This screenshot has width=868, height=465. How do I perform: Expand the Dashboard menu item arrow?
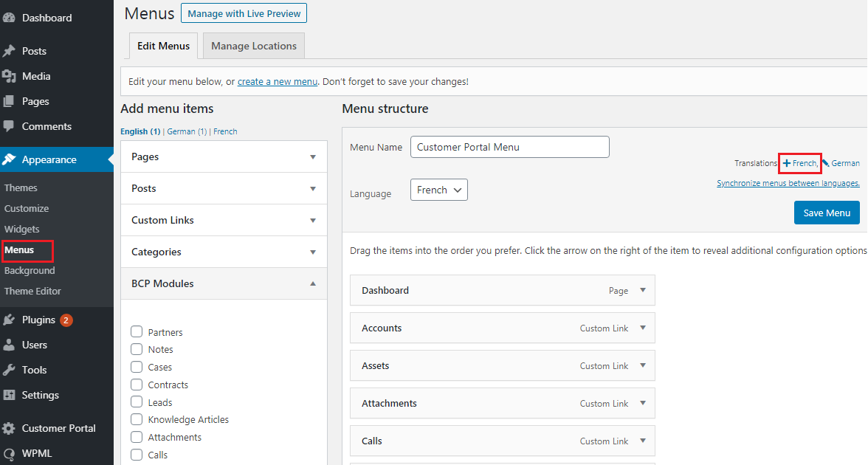tap(643, 290)
